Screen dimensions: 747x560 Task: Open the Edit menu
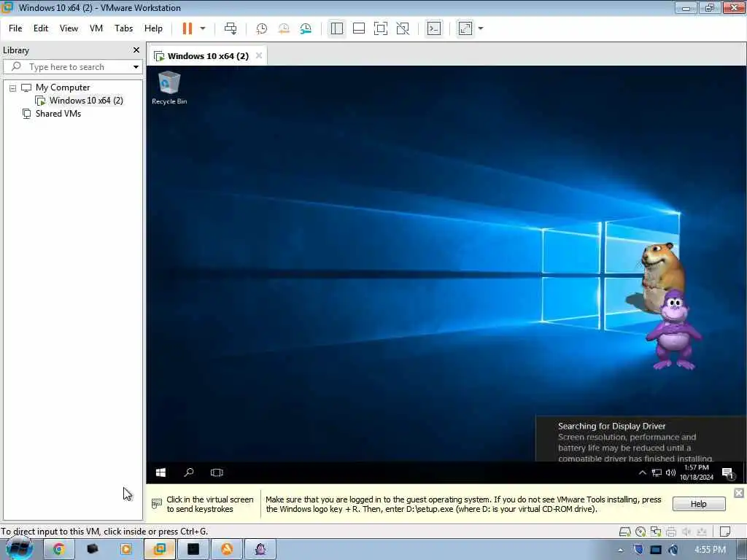pos(41,28)
